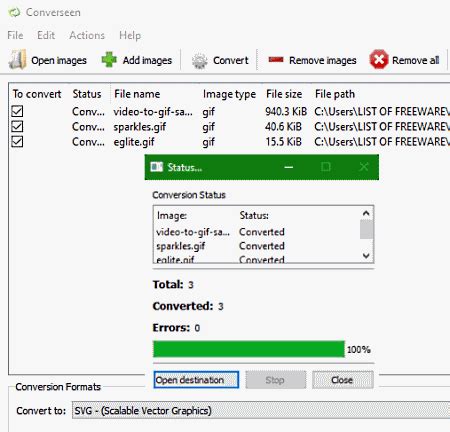Viewport: 450px width, 432px height.
Task: Select the eglite.gif file name in main list
Action: click(x=134, y=142)
